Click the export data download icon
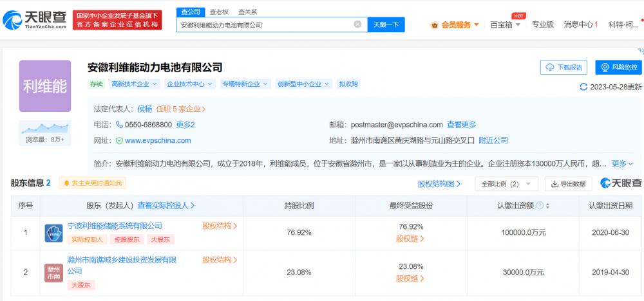Viewport: 644px width, 301px height. 554,184
